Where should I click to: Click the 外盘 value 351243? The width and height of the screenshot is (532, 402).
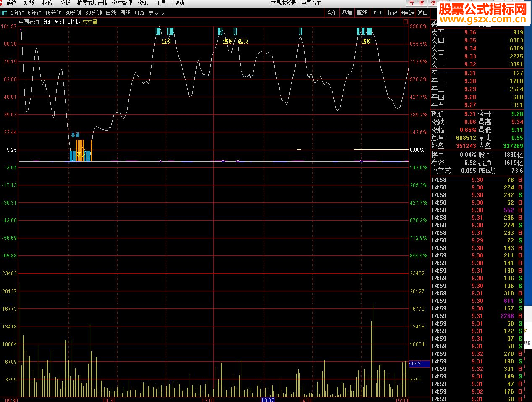tap(466, 146)
